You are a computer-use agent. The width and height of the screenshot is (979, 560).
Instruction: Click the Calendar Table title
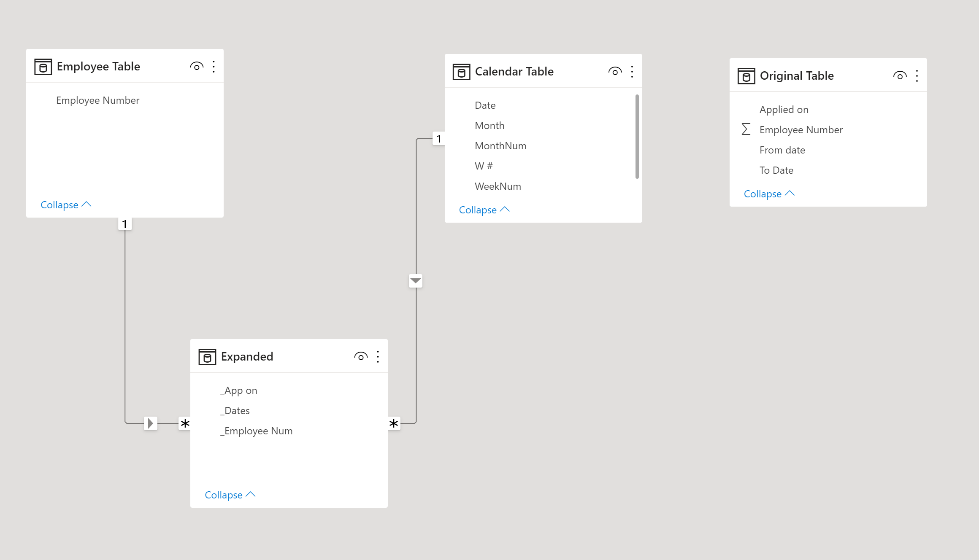point(514,72)
